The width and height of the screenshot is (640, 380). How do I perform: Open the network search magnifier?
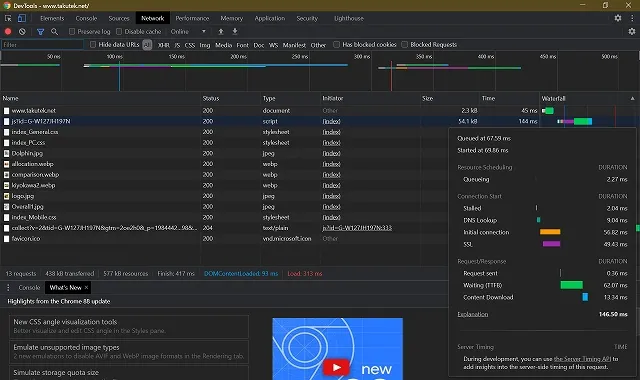(x=54, y=31)
